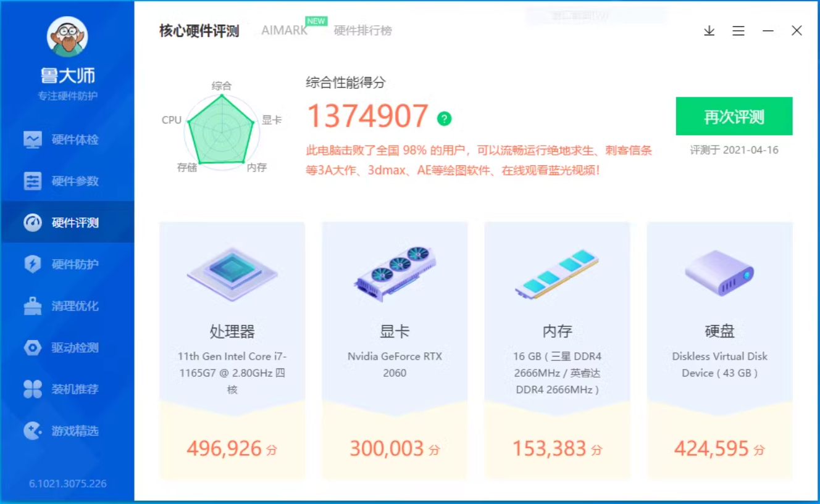Click the 再次评测 button
Image resolution: width=820 pixels, height=504 pixels.
734,116
